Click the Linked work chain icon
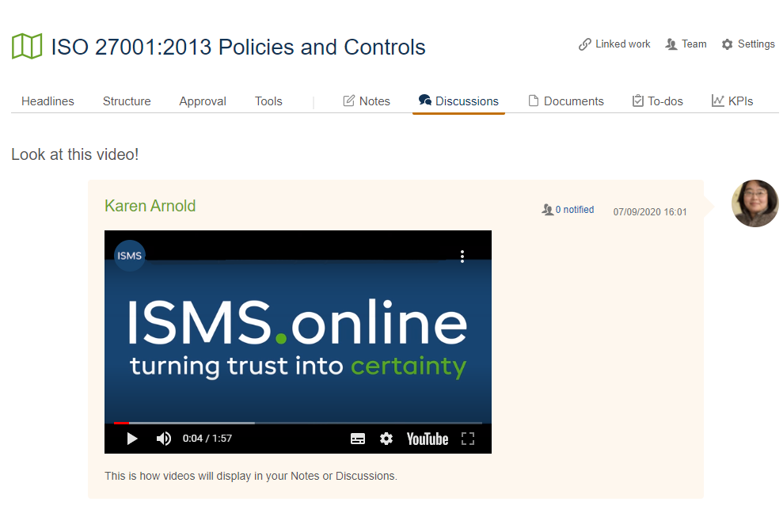 pos(584,44)
